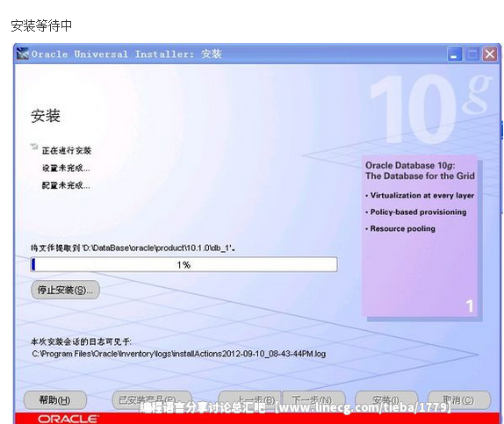Click the Resource pooling bullet
The width and height of the screenshot is (504, 424).
[x=400, y=228]
